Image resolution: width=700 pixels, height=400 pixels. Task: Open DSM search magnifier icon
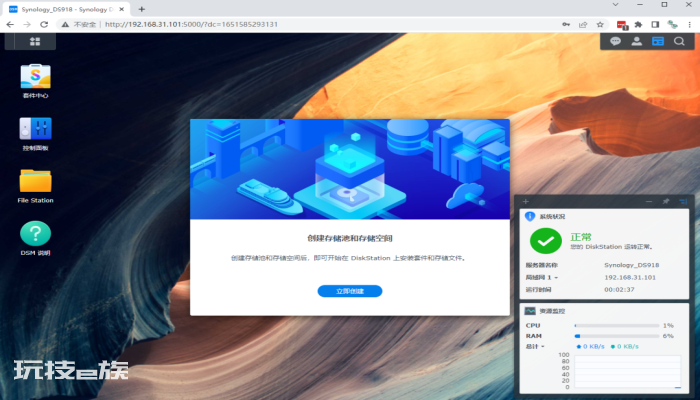[x=679, y=41]
